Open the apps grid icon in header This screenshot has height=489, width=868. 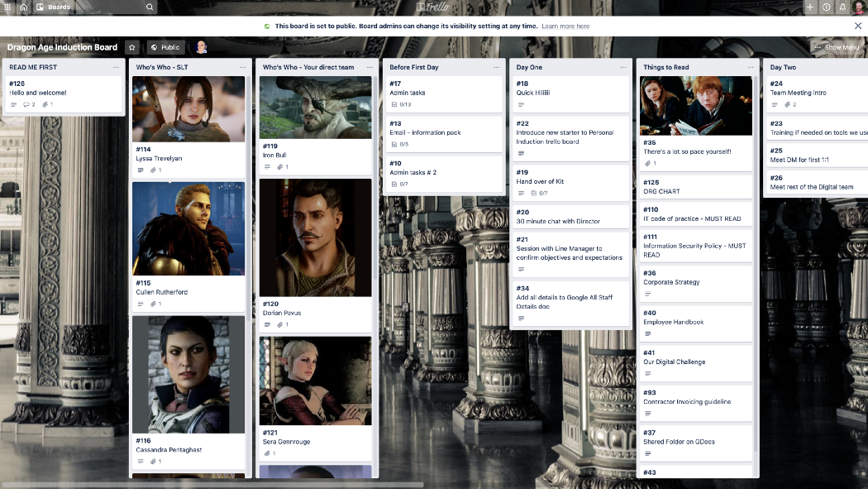point(7,7)
